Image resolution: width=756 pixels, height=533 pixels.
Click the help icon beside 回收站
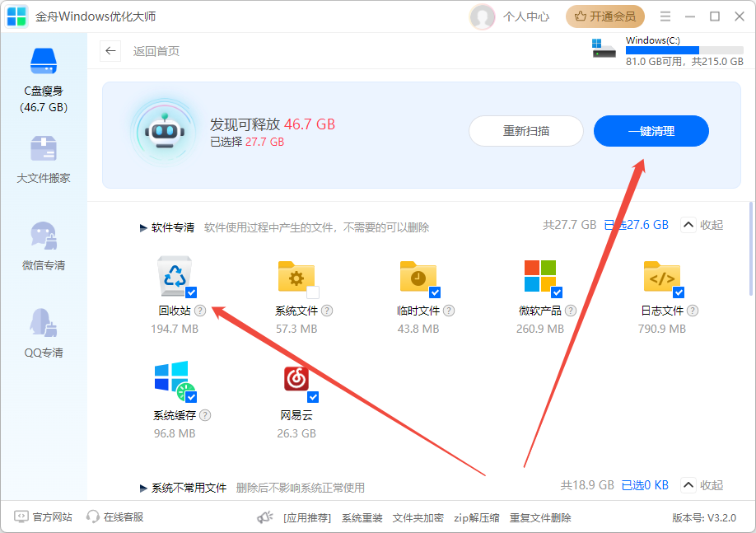[200, 311]
